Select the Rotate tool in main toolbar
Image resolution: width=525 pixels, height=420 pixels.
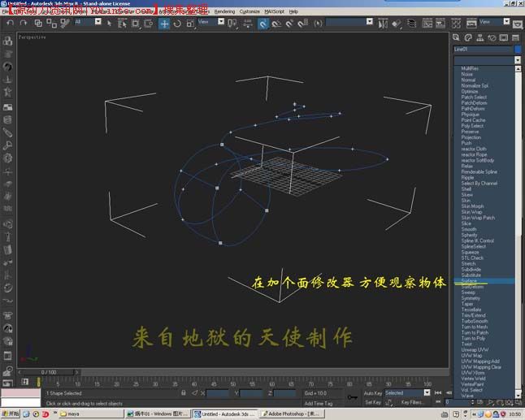pos(177,24)
